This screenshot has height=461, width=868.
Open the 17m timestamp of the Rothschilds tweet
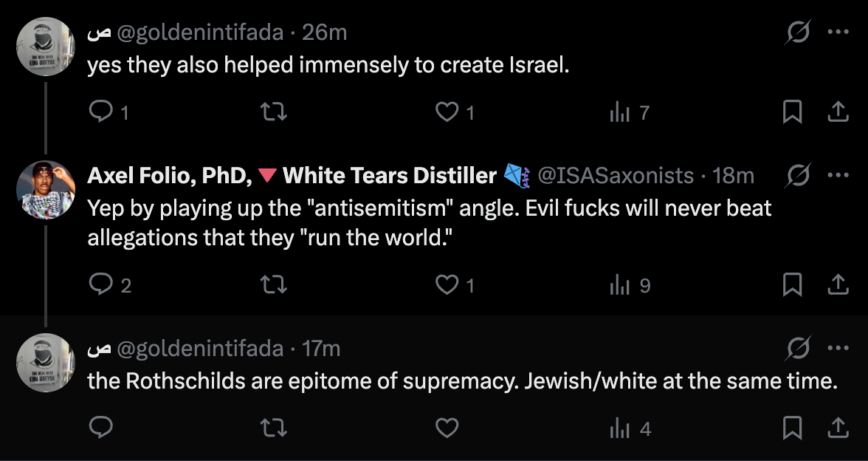click(x=321, y=347)
